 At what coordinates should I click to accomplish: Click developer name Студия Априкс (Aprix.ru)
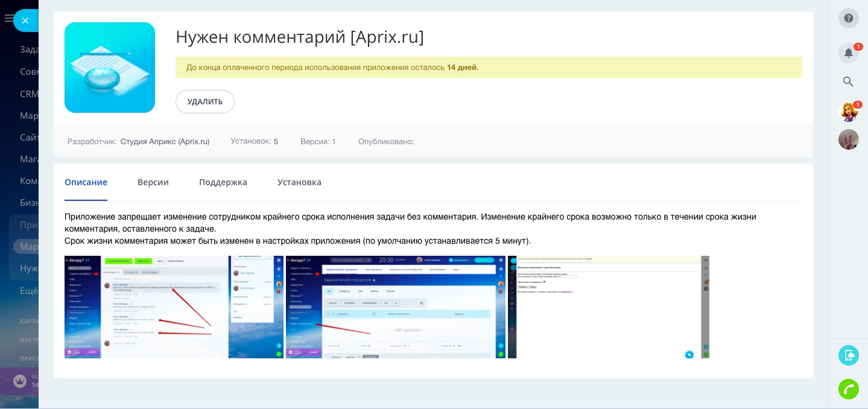(x=165, y=142)
